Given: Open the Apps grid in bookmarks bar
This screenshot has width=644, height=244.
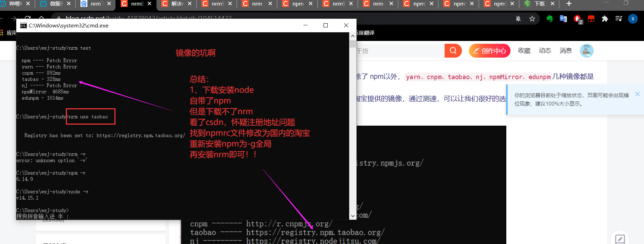Looking at the screenshot, I should [2, 33].
